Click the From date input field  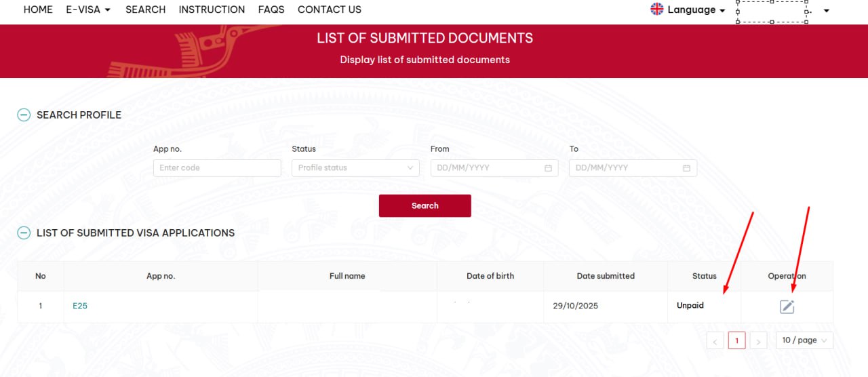[x=494, y=168]
